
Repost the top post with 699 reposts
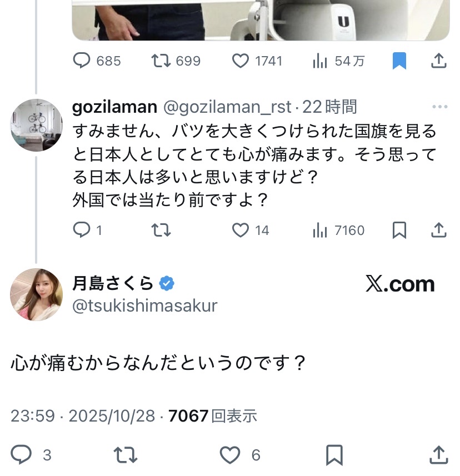(x=161, y=61)
